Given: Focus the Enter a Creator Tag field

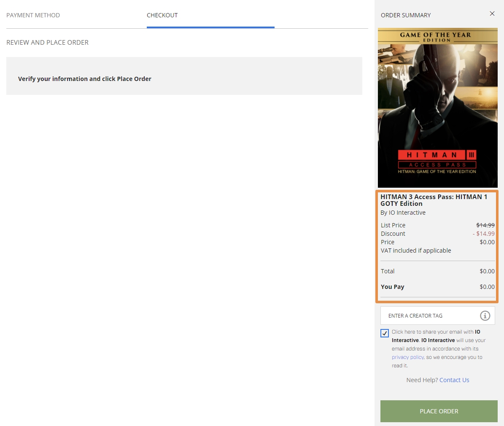Looking at the screenshot, I should coord(437,316).
